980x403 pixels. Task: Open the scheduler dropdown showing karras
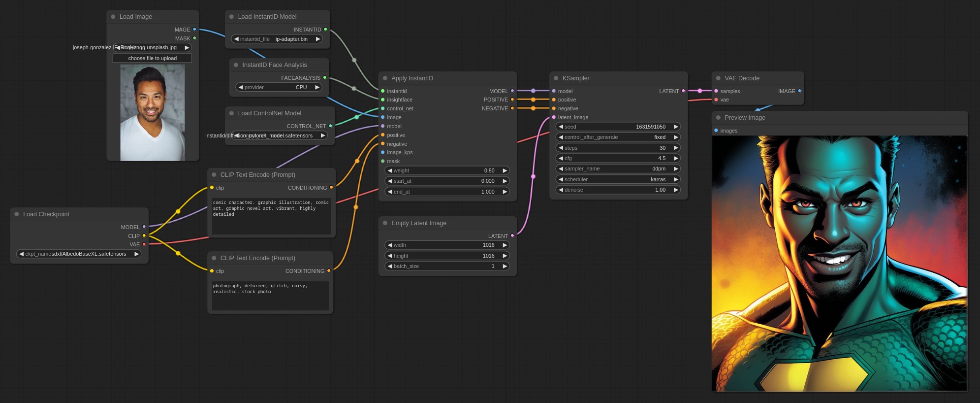[618, 179]
